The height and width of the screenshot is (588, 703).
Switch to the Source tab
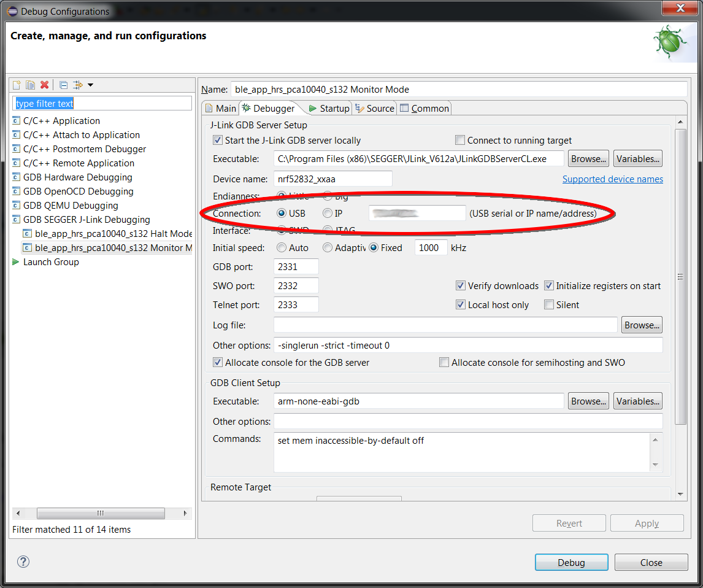[375, 109]
